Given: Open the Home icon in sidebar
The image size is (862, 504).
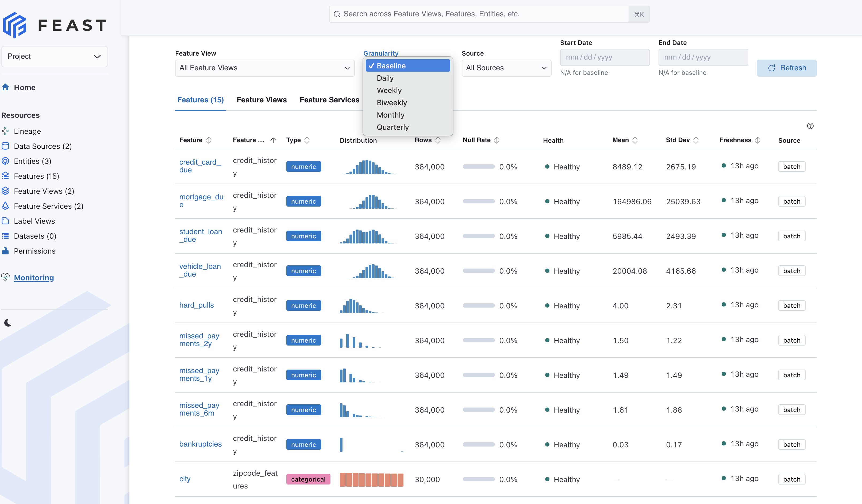Looking at the screenshot, I should tap(5, 87).
